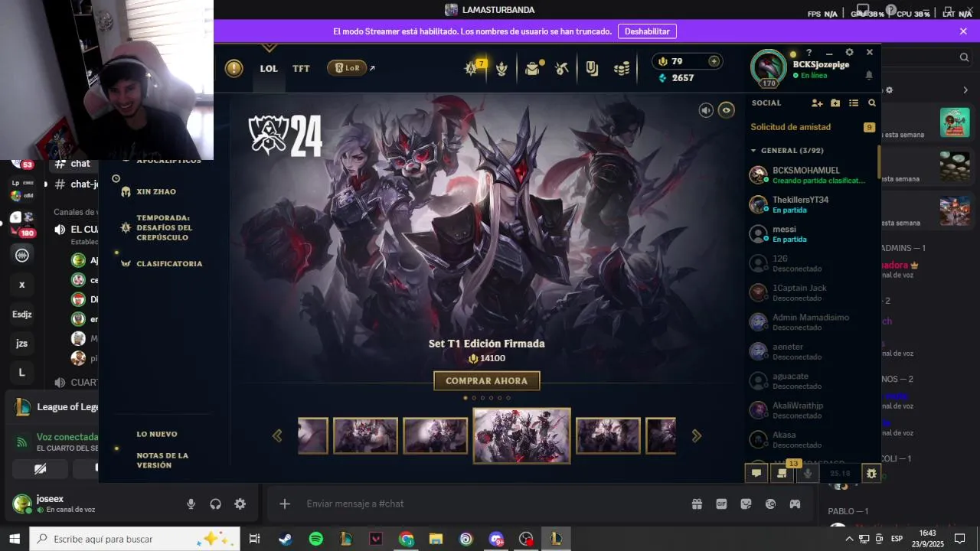Search friends with the magnifier in Social

871,103
